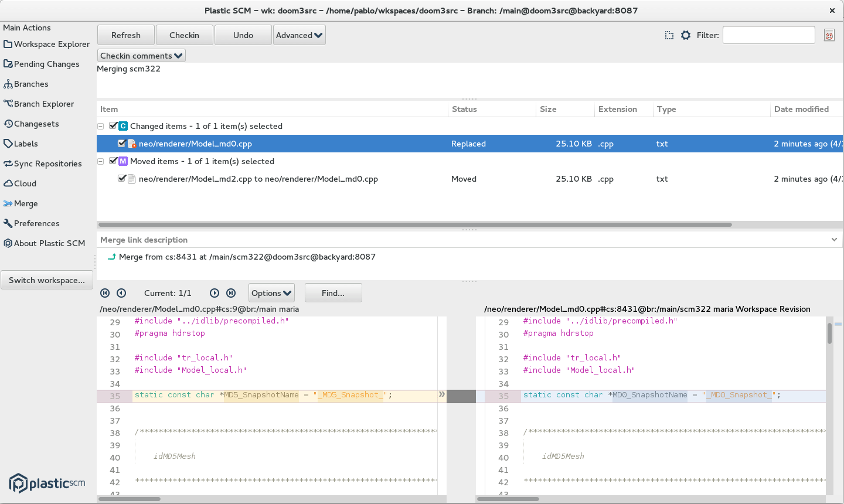Click the Checkin button
This screenshot has height=504, width=844.
(184, 35)
